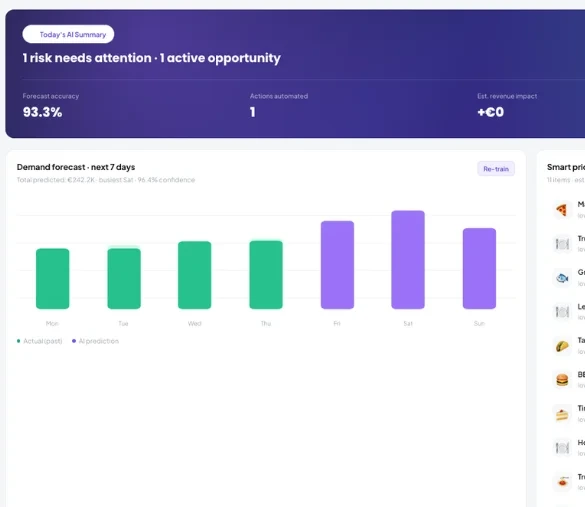Click the Saturday forecast bar
Screen dimensions: 585x507
[408, 260]
